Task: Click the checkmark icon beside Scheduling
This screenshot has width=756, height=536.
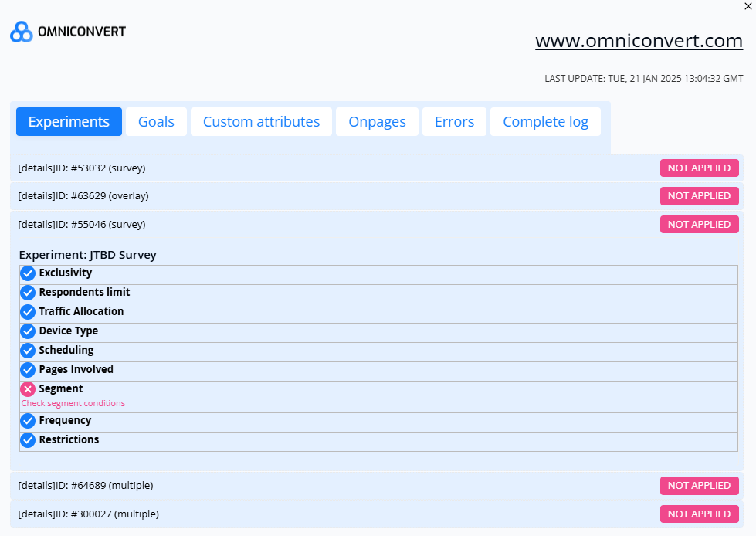Action: 28,351
